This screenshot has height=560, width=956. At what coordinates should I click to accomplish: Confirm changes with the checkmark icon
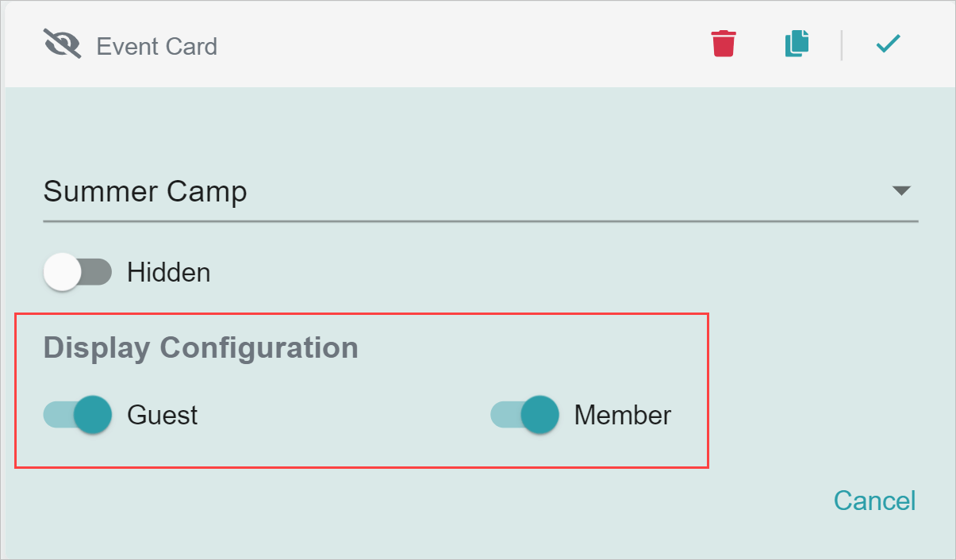(888, 44)
